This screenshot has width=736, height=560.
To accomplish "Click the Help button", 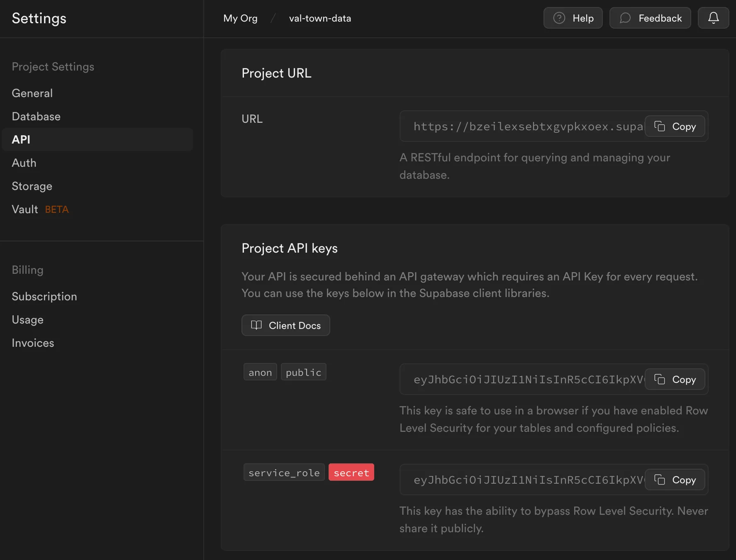I will [x=573, y=18].
